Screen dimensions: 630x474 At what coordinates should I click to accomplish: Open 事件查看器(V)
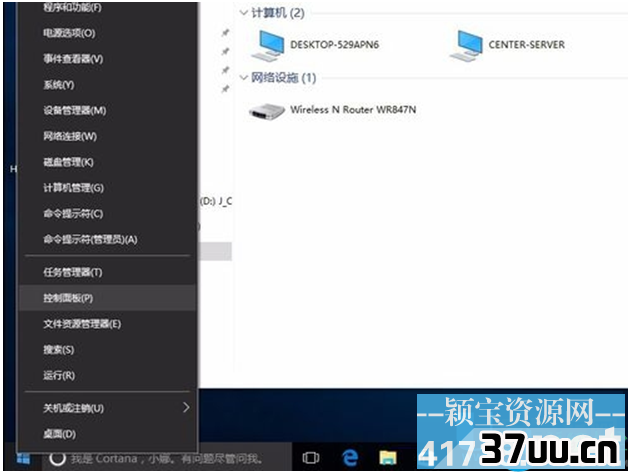click(x=73, y=59)
